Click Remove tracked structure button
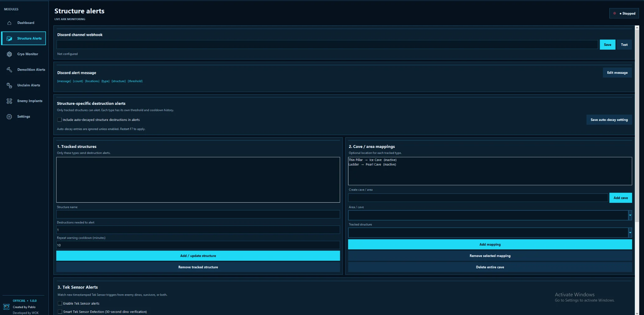Viewport: 644px width, 315px height. [x=198, y=267]
